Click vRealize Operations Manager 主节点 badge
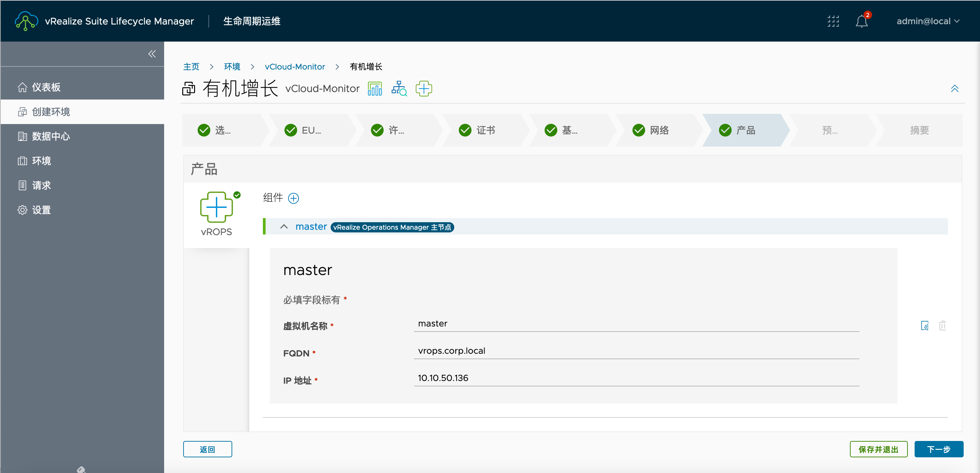980x473 pixels. (392, 227)
